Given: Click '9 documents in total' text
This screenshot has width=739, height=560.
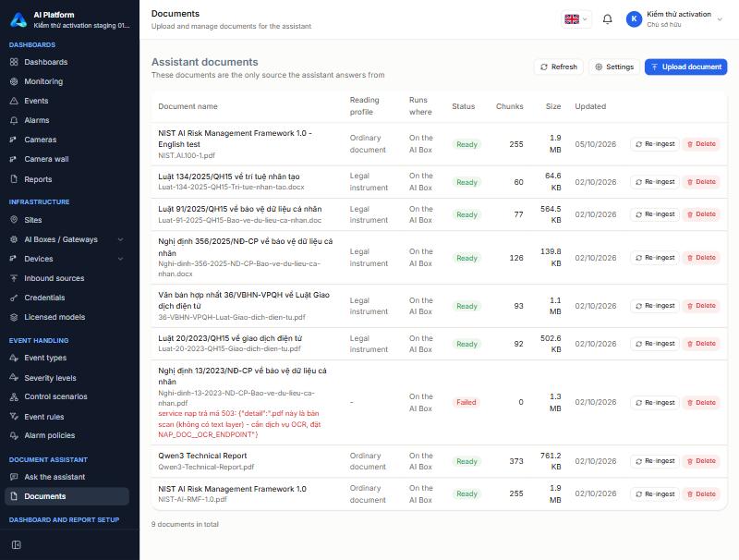Looking at the screenshot, I should click(x=185, y=524).
